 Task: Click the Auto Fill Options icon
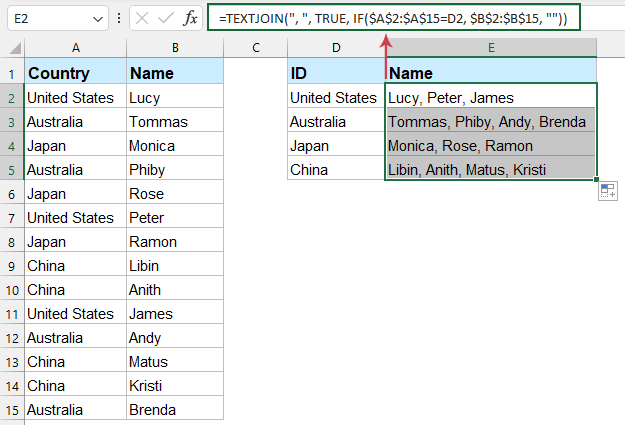pyautogui.click(x=608, y=191)
